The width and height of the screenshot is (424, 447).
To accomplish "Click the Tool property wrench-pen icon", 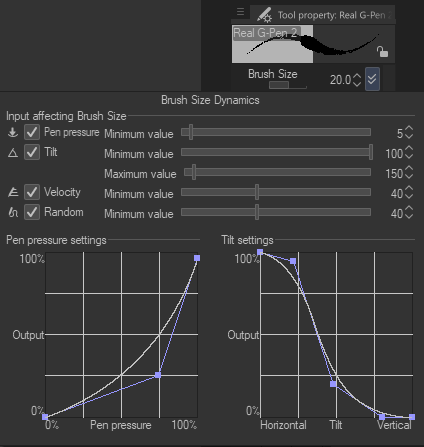I will coord(265,15).
